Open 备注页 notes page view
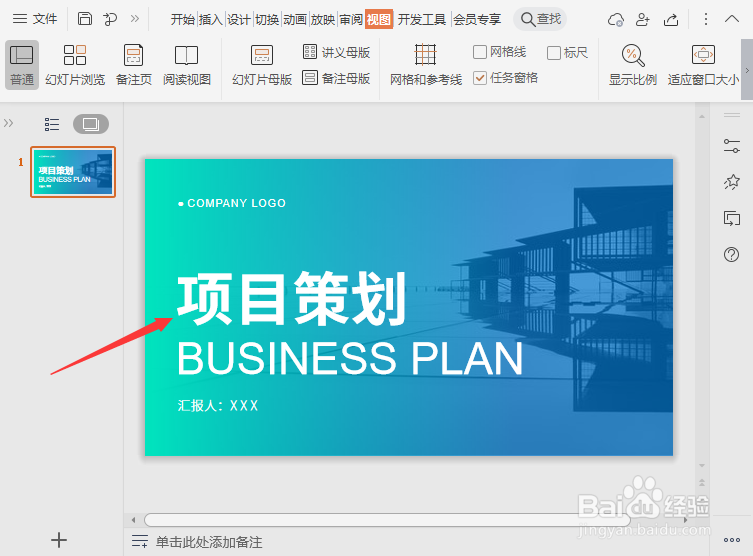 point(134,65)
